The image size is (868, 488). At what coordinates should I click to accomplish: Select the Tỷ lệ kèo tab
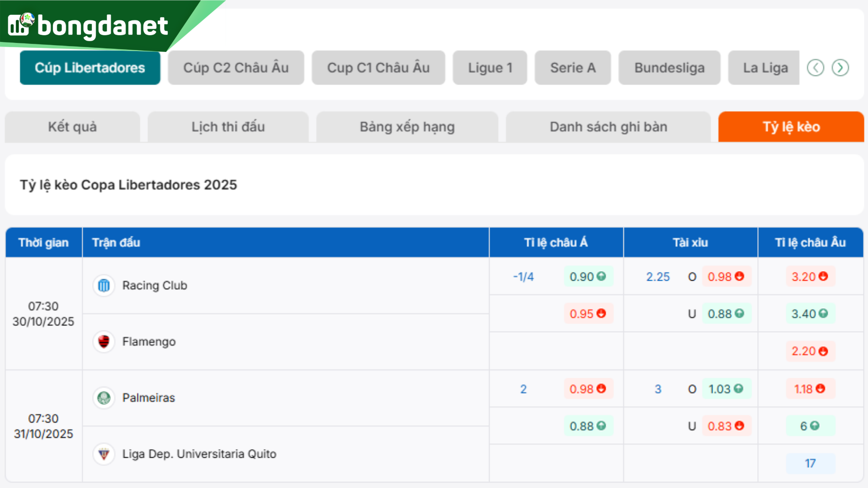coord(791,127)
